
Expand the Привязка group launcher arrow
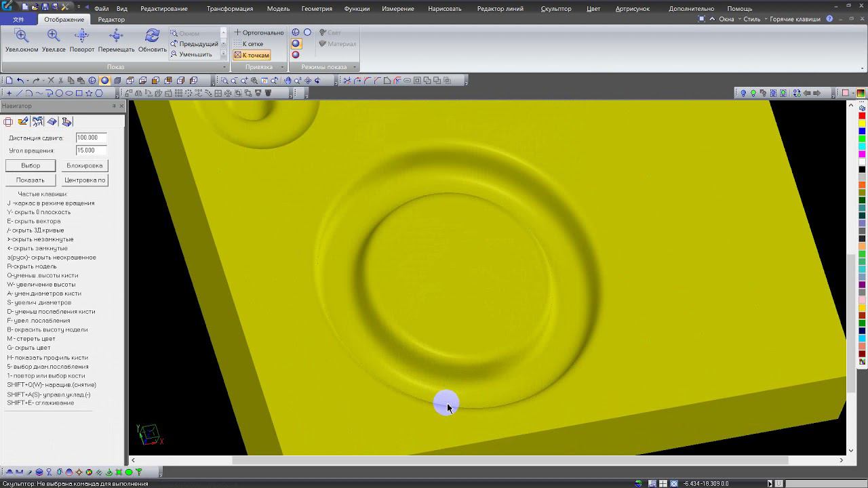[x=282, y=67]
